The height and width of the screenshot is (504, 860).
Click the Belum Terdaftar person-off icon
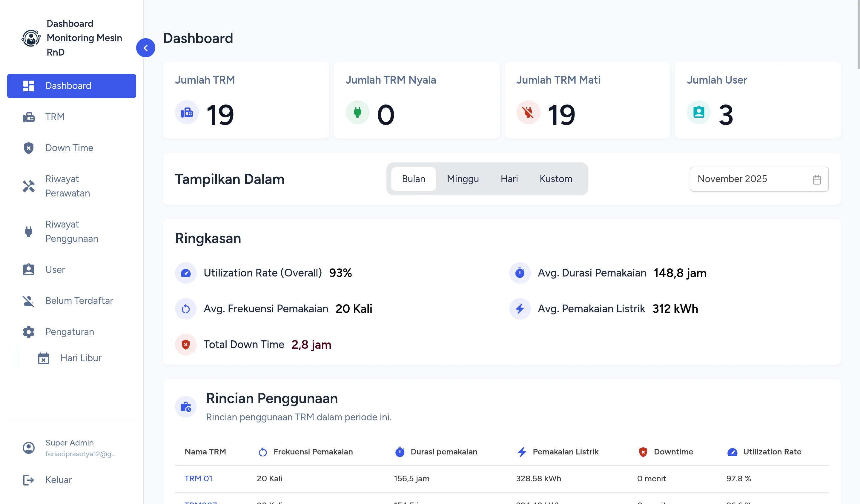(29, 301)
